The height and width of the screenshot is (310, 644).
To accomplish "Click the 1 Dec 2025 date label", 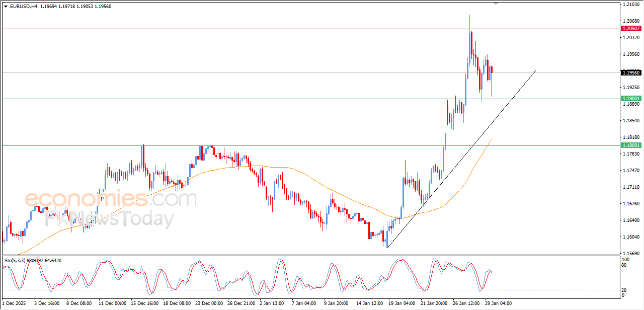I will pos(15,303).
